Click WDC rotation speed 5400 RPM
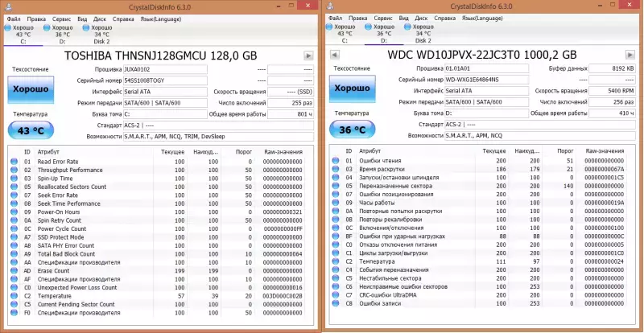Screen dimensions: 644x333 tap(612, 91)
